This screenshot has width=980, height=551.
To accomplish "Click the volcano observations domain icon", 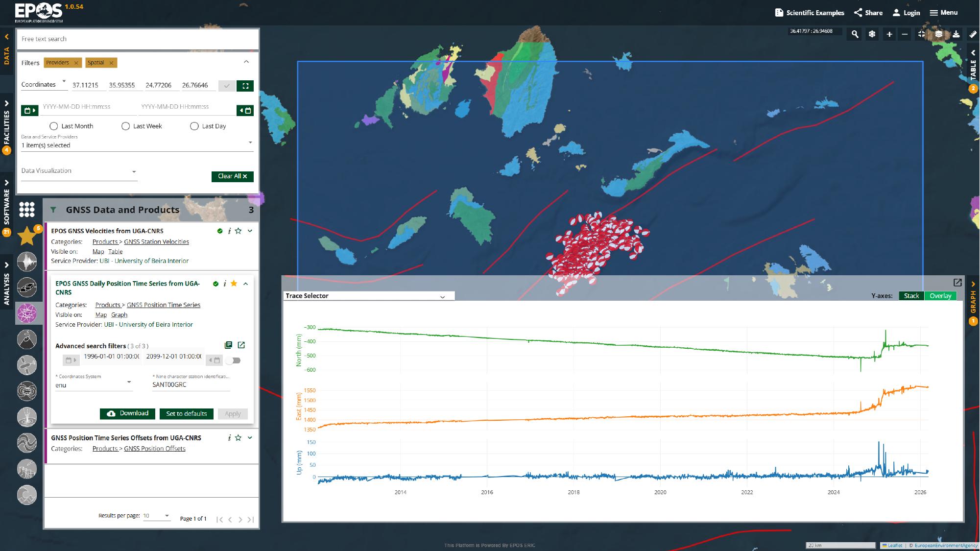I will pos(27,339).
